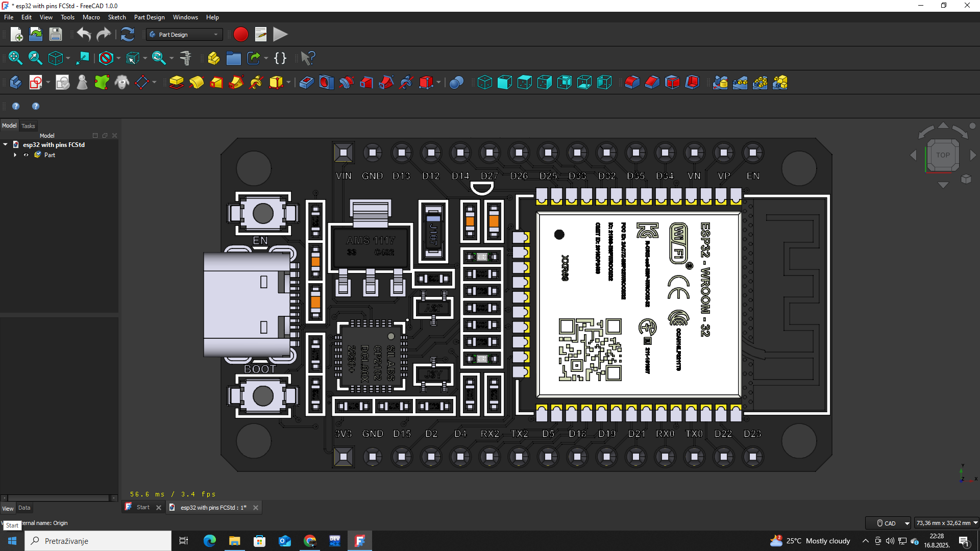Toggle floating for the Model panel
Screen dimensions: 980x551
click(x=105, y=136)
